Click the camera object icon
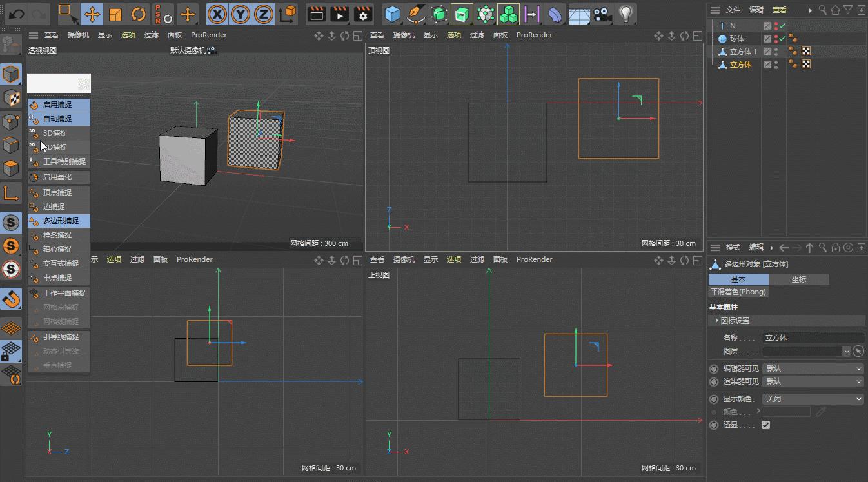Image resolution: width=868 pixels, height=482 pixels. pyautogui.click(x=602, y=14)
